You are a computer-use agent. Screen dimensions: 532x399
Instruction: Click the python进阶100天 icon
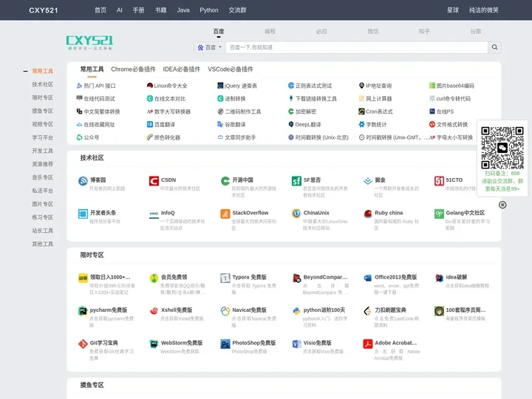pyautogui.click(x=296, y=311)
